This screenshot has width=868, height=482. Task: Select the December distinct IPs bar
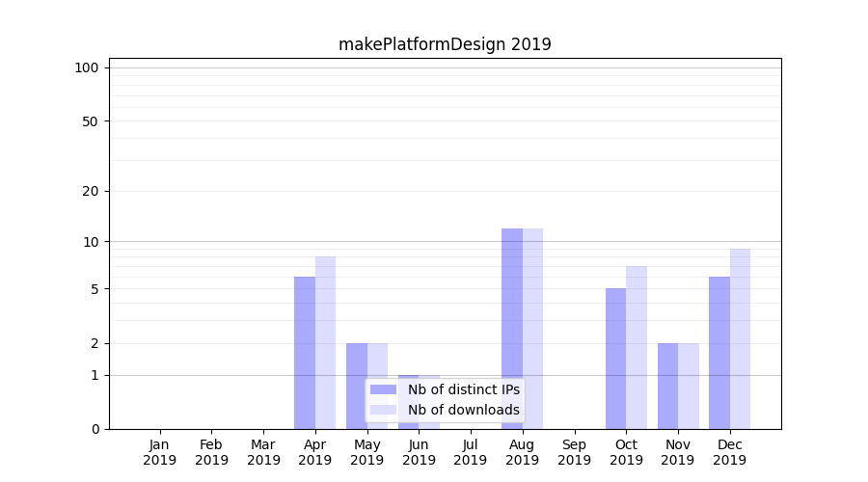pyautogui.click(x=719, y=352)
